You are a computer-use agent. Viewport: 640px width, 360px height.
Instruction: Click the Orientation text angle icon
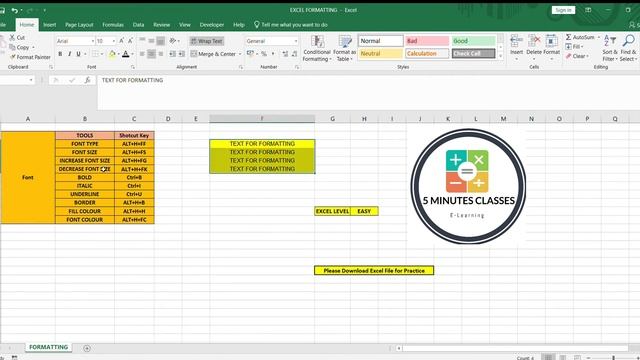pyautogui.click(x=173, y=41)
